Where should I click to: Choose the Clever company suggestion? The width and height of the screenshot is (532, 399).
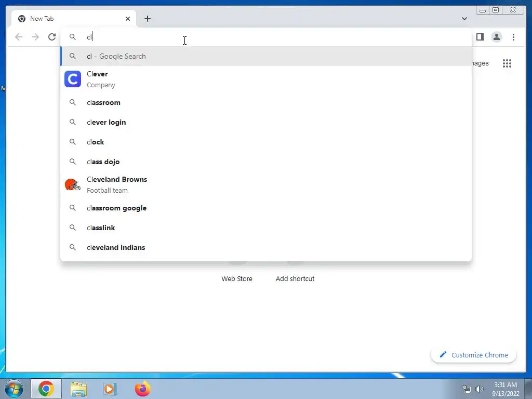pos(266,79)
